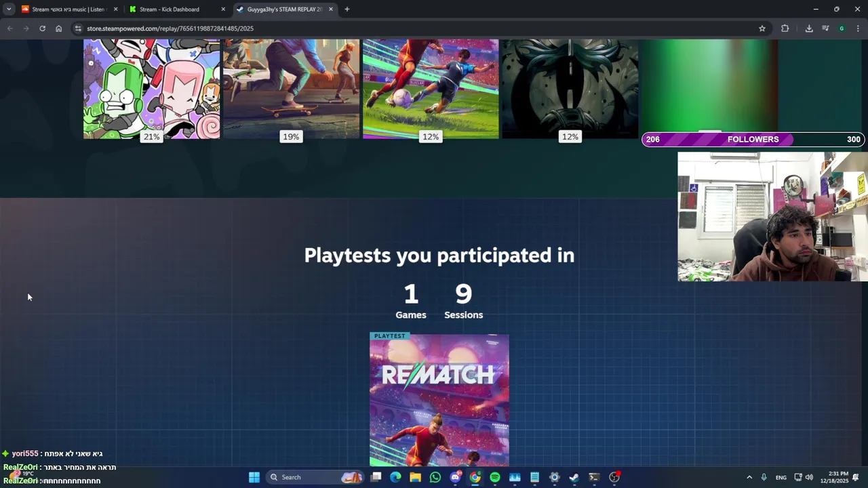Close the Kick Dashboard tab
The width and height of the screenshot is (868, 488).
coord(223,9)
